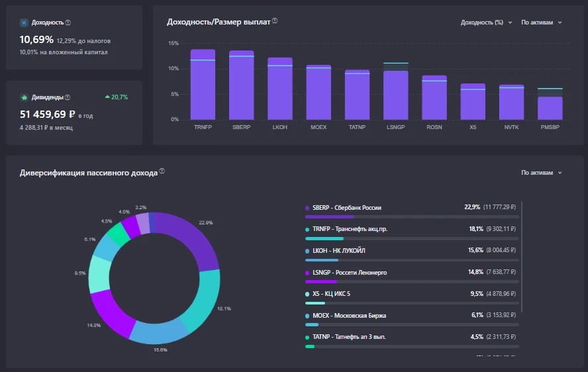The width and height of the screenshot is (588, 372).
Task: Click the X5 bar in the chart
Action: point(473,102)
